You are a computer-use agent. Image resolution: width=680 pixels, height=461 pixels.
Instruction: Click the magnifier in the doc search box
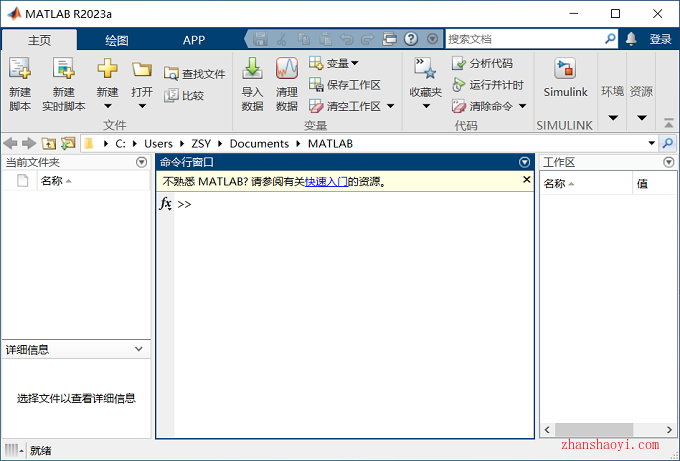[610, 39]
